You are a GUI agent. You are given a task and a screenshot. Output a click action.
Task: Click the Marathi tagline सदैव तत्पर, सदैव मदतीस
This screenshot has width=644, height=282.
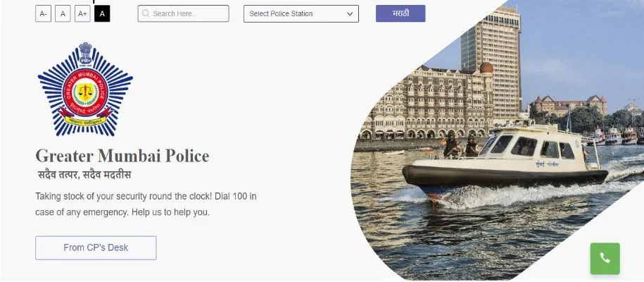[x=84, y=174]
